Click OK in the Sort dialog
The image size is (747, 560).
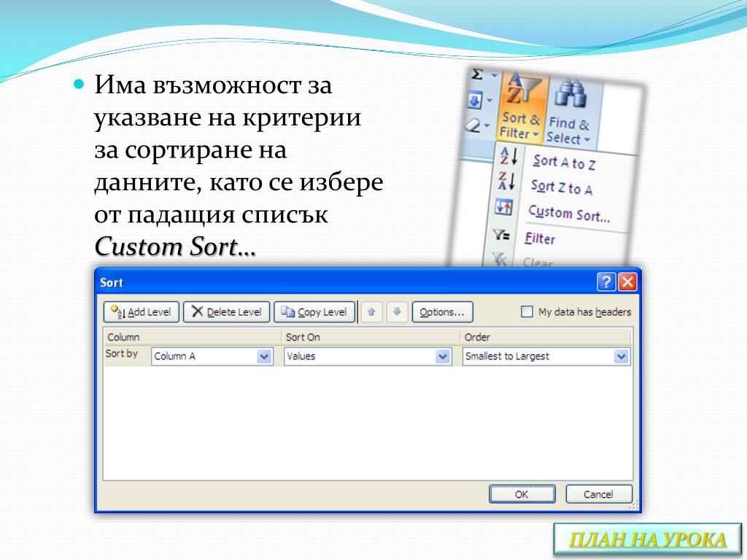click(x=522, y=494)
